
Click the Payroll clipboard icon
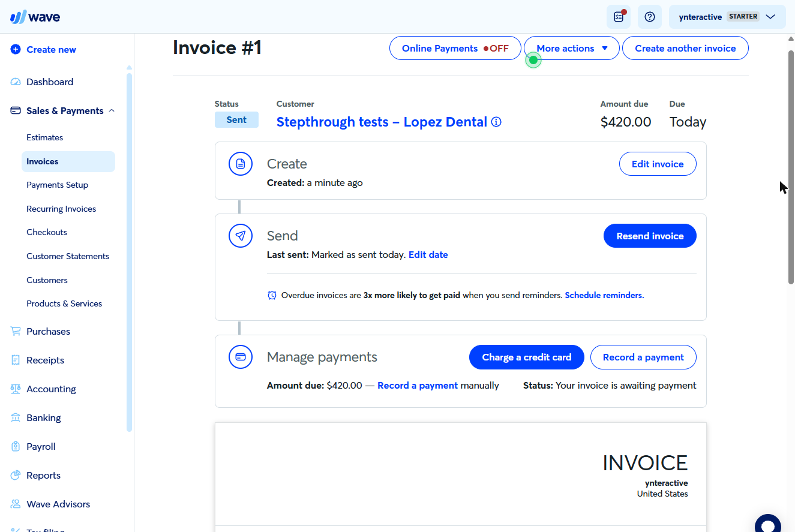tap(16, 447)
